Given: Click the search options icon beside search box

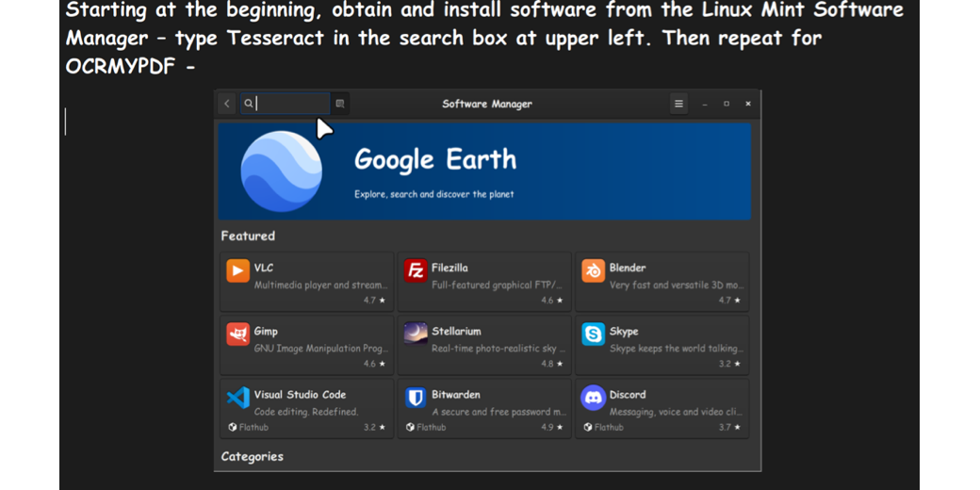Looking at the screenshot, I should (340, 104).
